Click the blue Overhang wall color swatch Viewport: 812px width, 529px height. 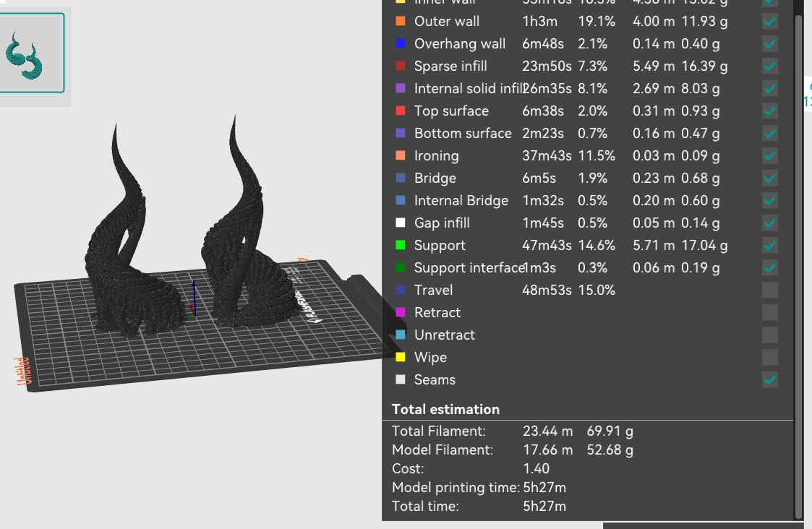pyautogui.click(x=401, y=44)
